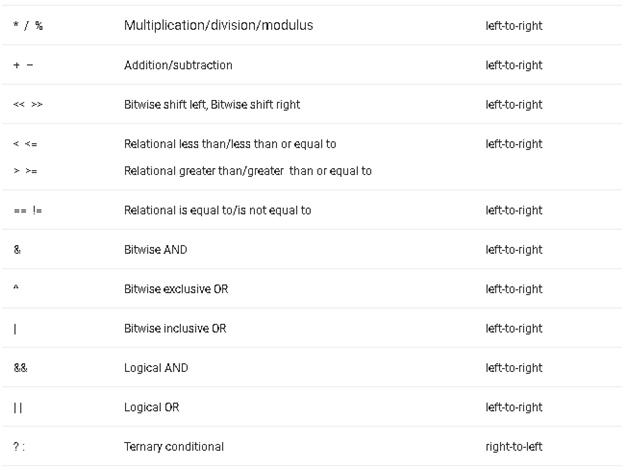Click the "* / %" operator symbols
Screen dimensions: 628x470
28,25
